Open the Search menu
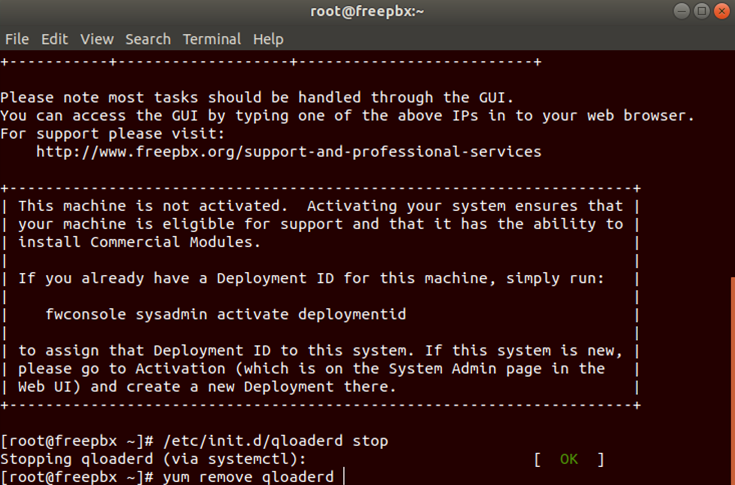The width and height of the screenshot is (735, 485). [148, 39]
